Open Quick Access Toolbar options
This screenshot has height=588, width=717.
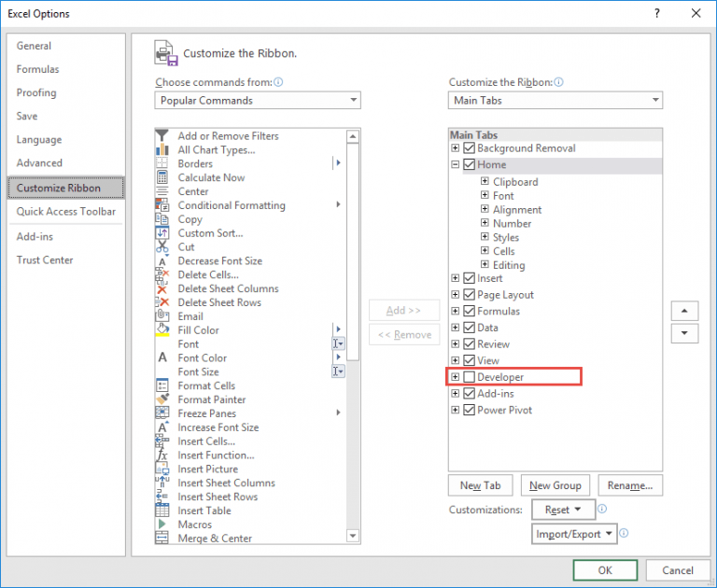pyautogui.click(x=66, y=211)
